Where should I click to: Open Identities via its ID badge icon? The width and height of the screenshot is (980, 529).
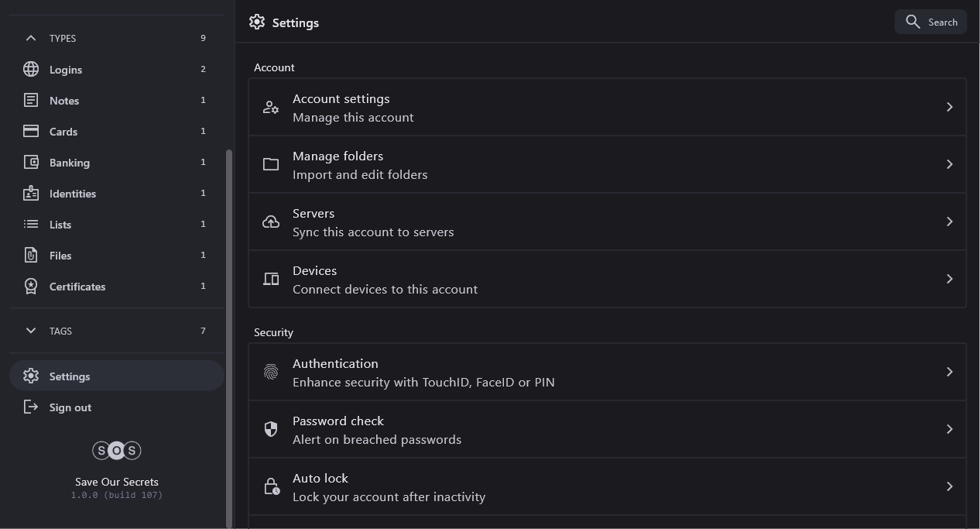pos(31,193)
